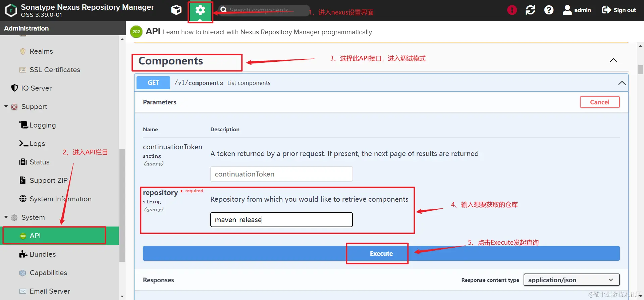
Task: Click the Refresh icon in header
Action: coord(530,10)
